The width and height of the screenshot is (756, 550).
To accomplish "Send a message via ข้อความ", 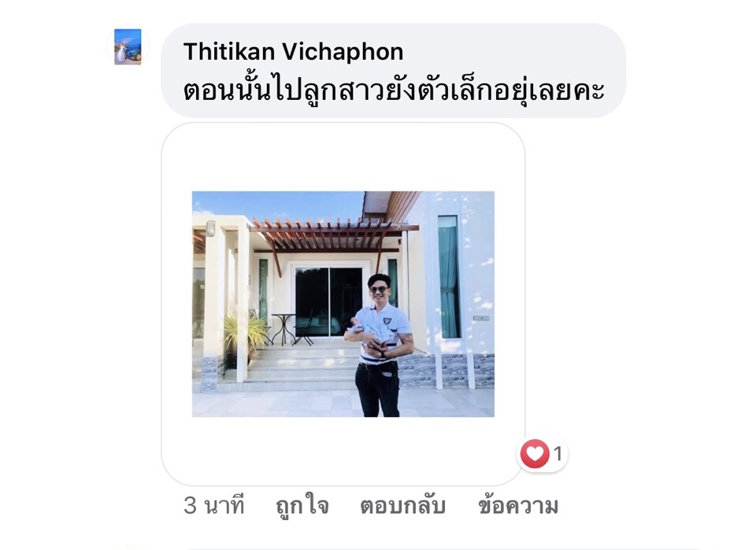I will click(x=518, y=506).
